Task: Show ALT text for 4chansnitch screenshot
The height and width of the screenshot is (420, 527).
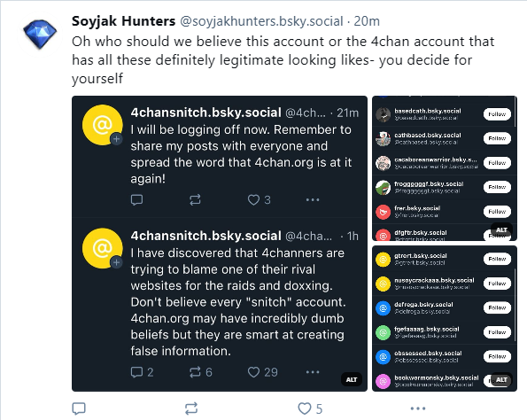Action: (x=352, y=379)
